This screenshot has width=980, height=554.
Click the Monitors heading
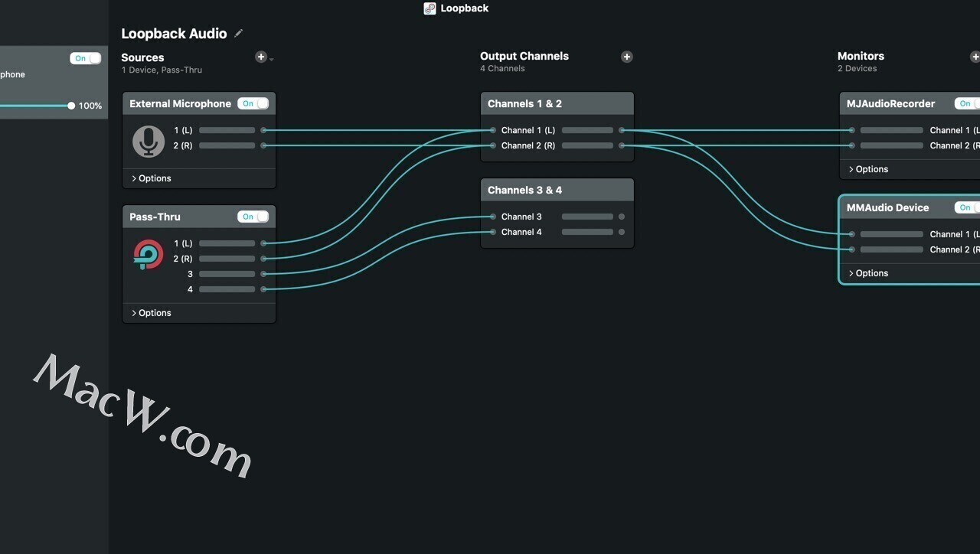(861, 56)
